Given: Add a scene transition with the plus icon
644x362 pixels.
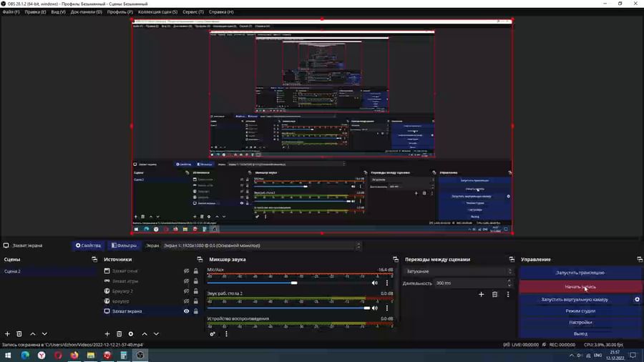Looking at the screenshot, I should coord(482,294).
